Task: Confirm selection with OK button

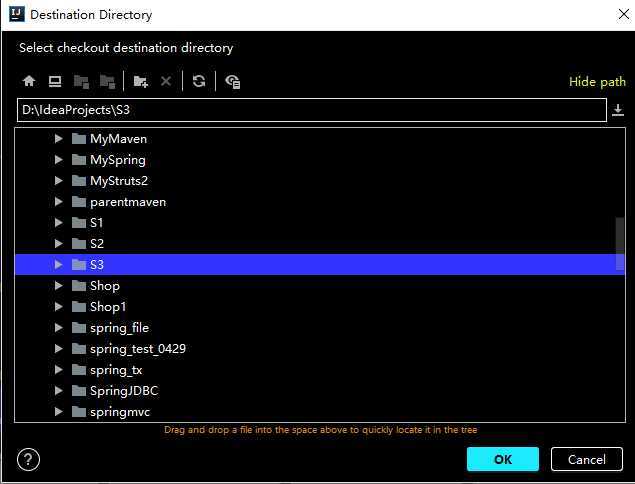Action: (503, 459)
